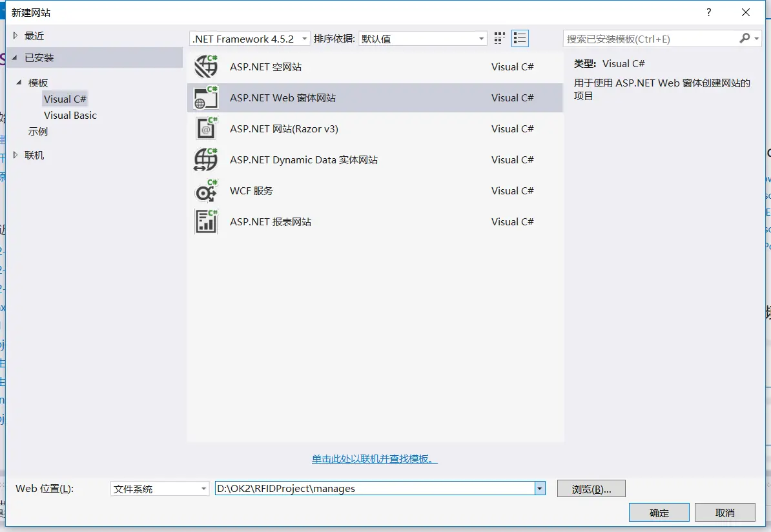Image resolution: width=771 pixels, height=532 pixels.
Task: Click the ASP.NET Web 窗体网站 template icon
Action: (x=206, y=97)
